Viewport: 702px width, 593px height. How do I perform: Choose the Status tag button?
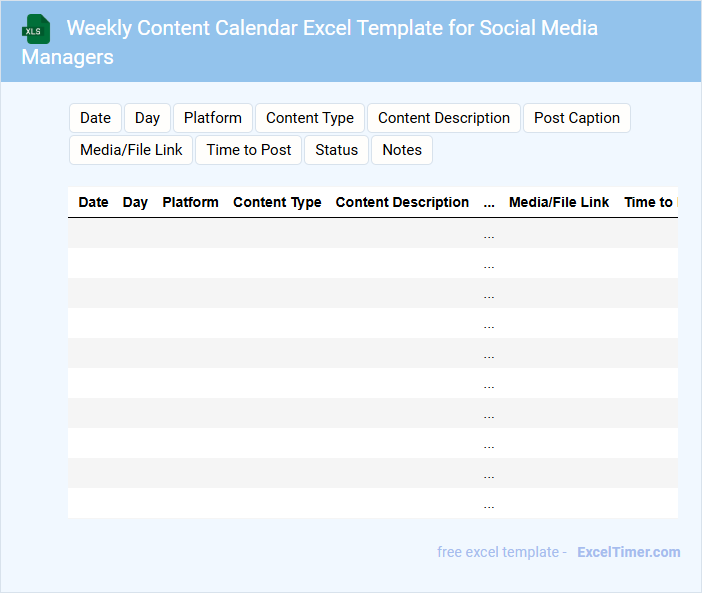pyautogui.click(x=336, y=150)
